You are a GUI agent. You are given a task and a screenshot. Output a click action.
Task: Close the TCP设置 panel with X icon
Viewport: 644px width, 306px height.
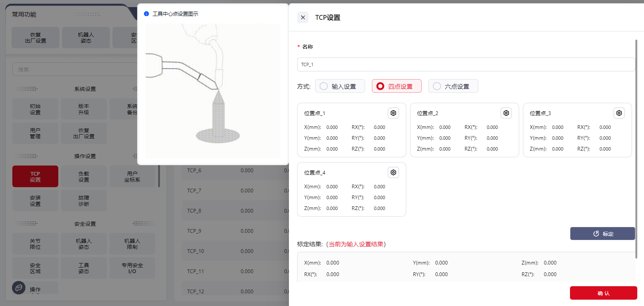303,18
